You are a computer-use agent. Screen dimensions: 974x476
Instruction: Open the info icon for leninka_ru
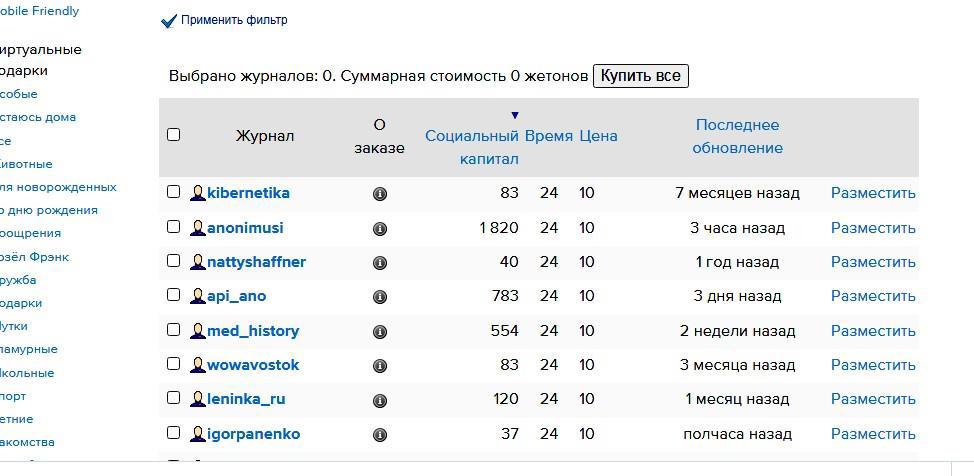click(x=380, y=400)
